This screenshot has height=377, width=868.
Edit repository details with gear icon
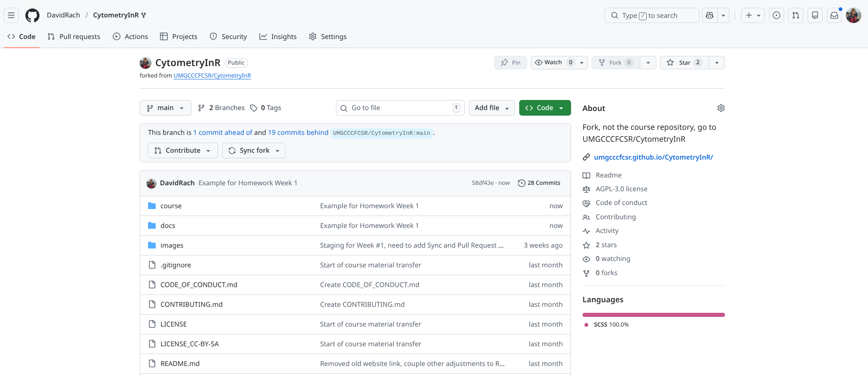(721, 108)
